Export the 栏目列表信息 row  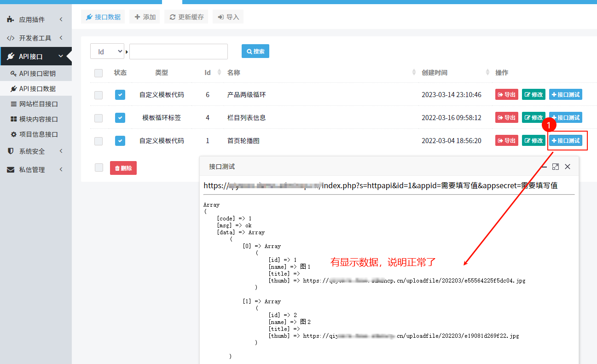(507, 117)
